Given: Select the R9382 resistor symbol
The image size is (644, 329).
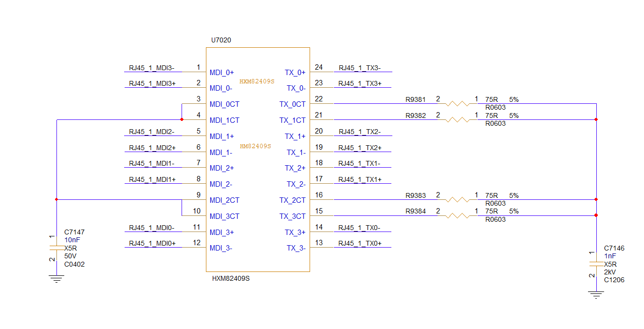Looking at the screenshot, I should [458, 119].
